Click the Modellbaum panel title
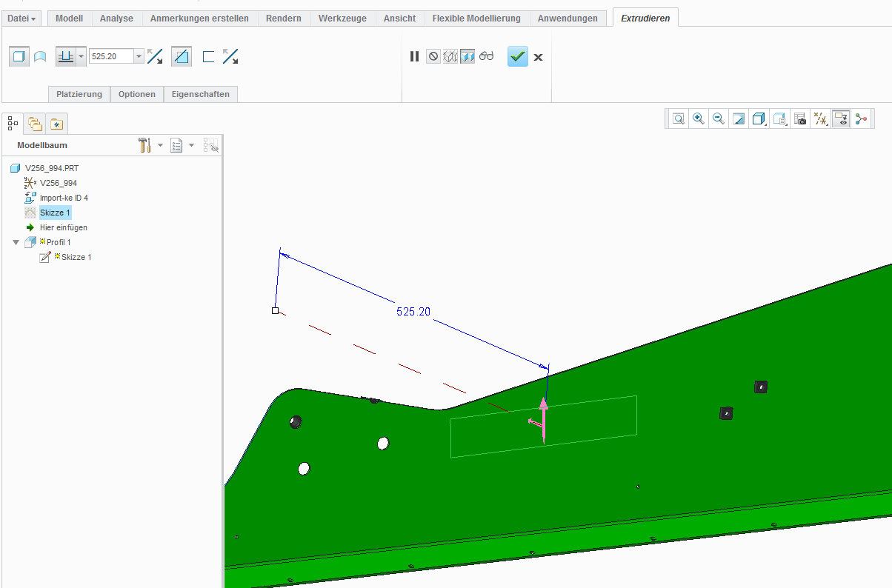The width and height of the screenshot is (892, 588). (42, 145)
